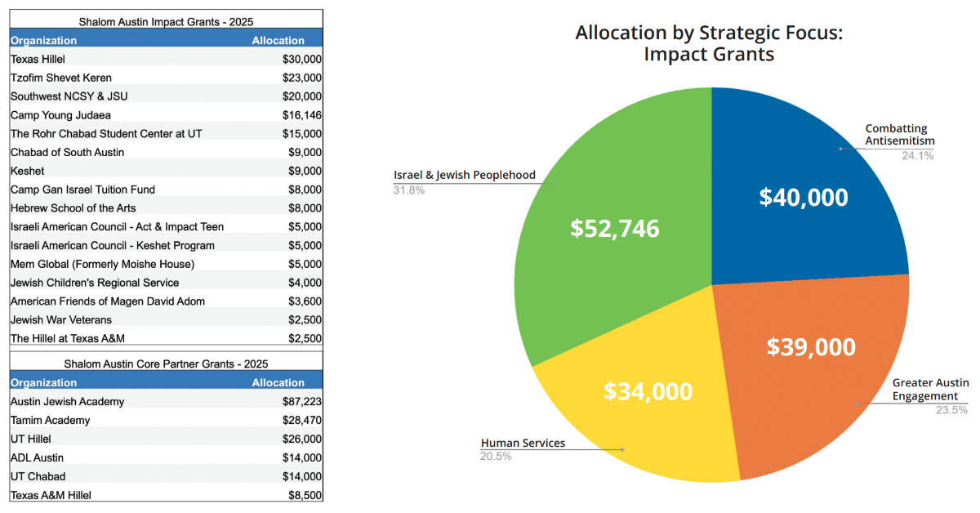Select Mem Global (Formerly Moishe House)
Viewport: 980px width, 513px height.
coord(102,264)
